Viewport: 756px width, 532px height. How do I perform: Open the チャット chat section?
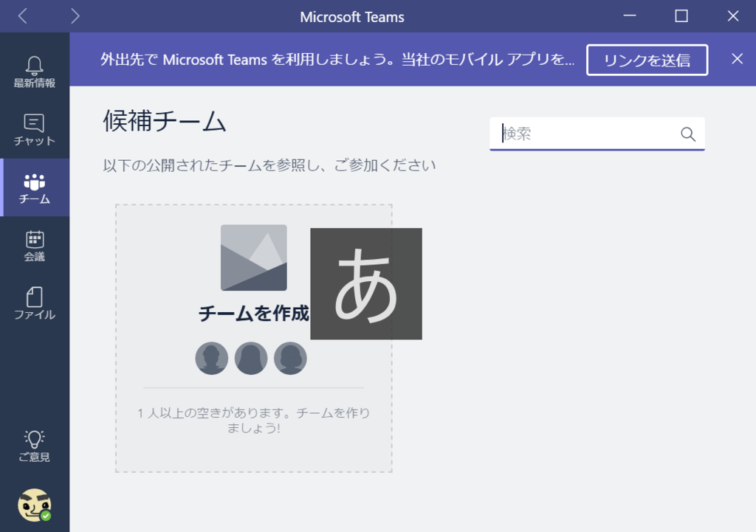click(34, 130)
